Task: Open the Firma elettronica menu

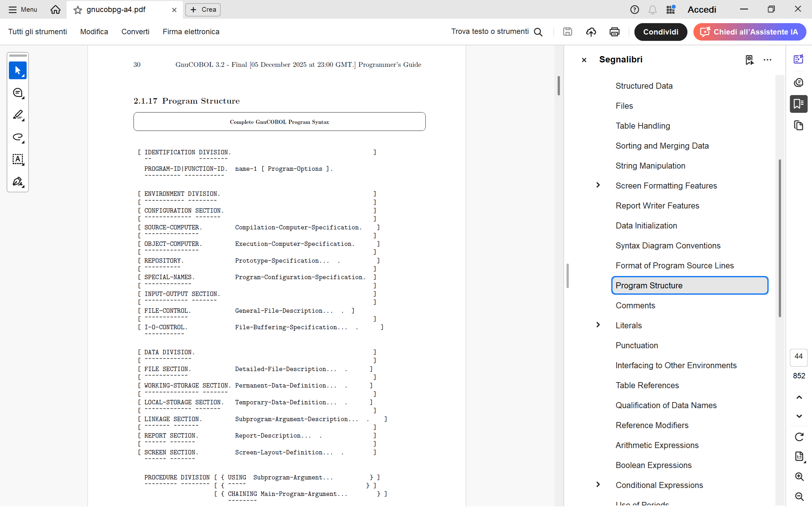Action: [x=191, y=31]
